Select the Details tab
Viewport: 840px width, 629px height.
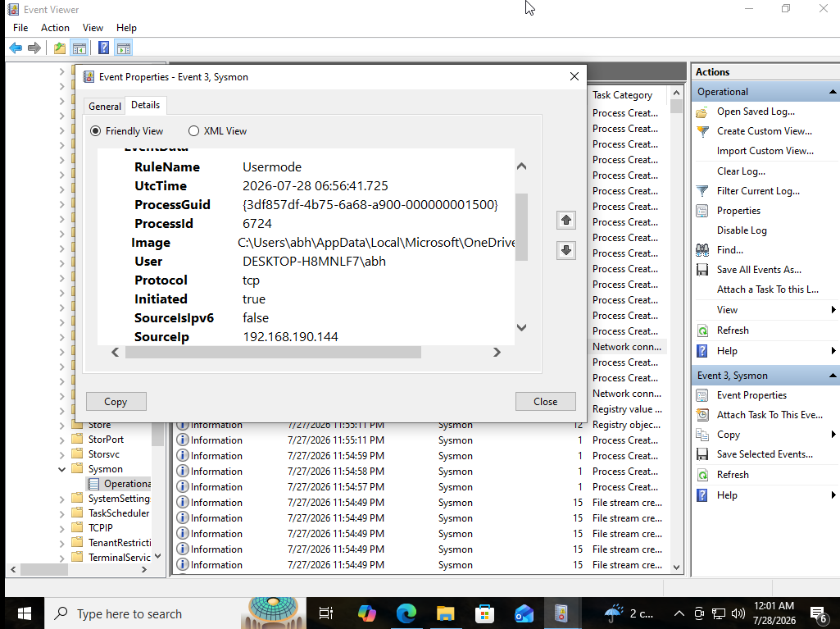146,105
